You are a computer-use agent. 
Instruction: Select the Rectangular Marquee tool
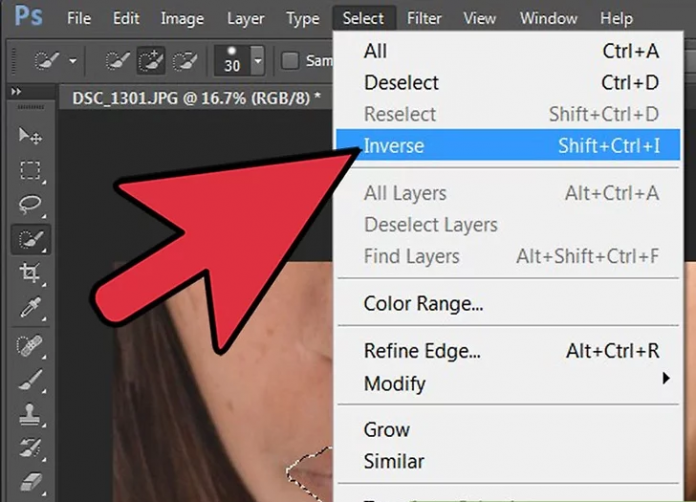[30, 170]
